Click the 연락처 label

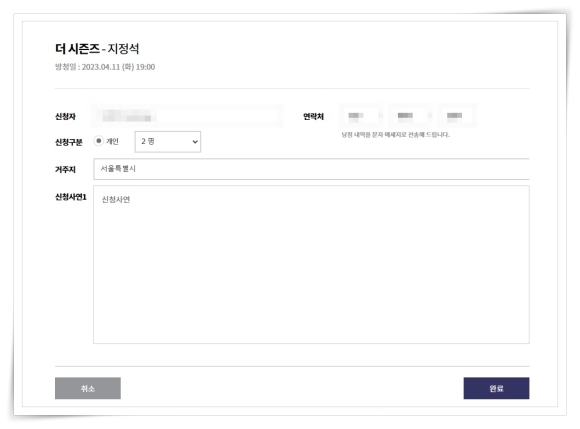coord(313,116)
